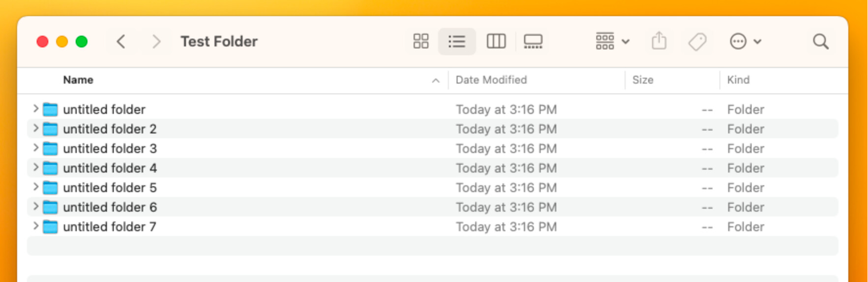This screenshot has height=282, width=868.
Task: Expand the untitled folder 2 disclosure arrow
Action: pos(35,128)
